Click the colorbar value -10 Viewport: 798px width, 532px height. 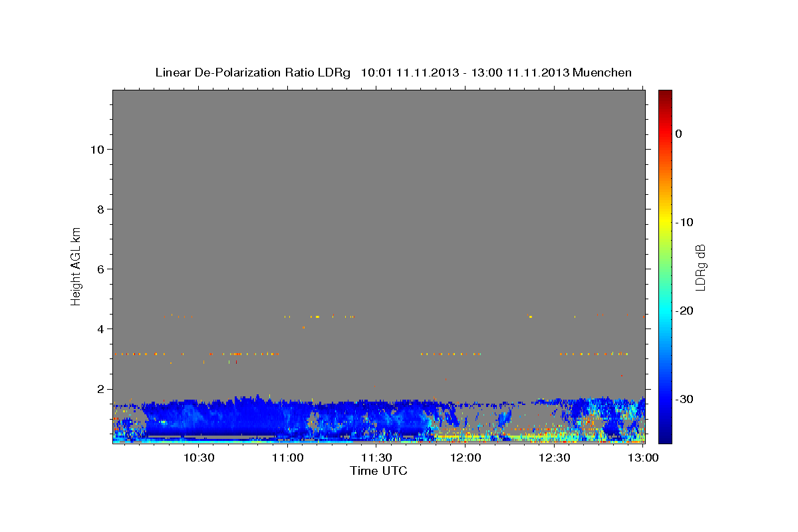685,222
